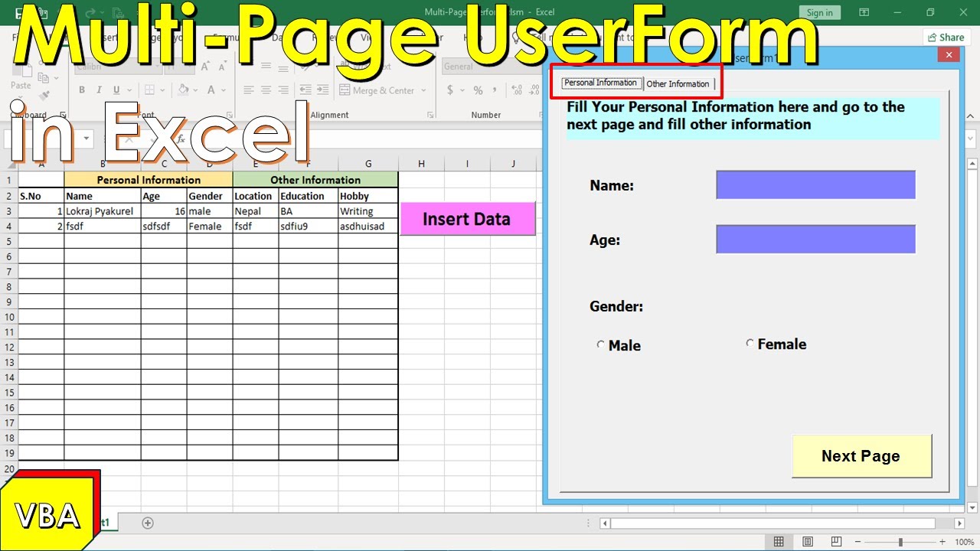
Task: Open Accounting format dropdown arrow
Action: coord(461,90)
